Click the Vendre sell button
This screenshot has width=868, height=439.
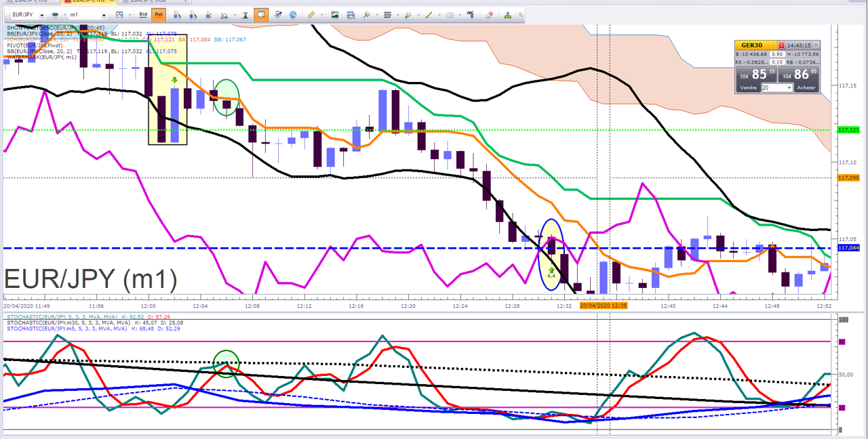(x=749, y=87)
